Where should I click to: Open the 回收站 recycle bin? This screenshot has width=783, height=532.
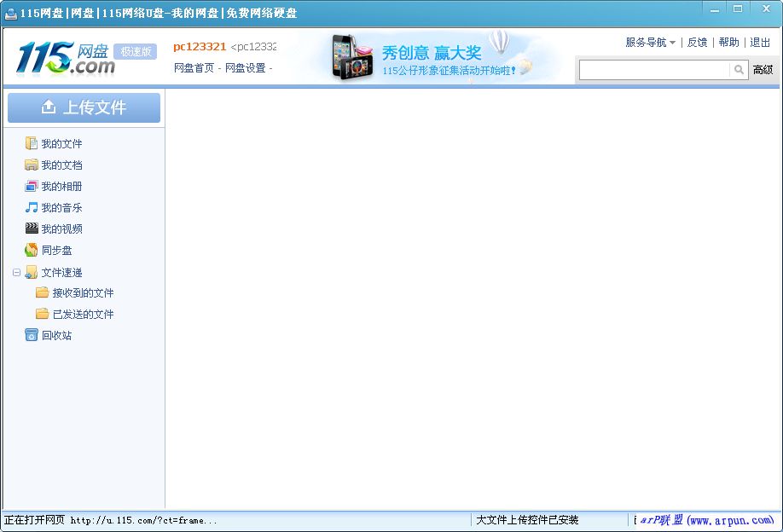53,335
